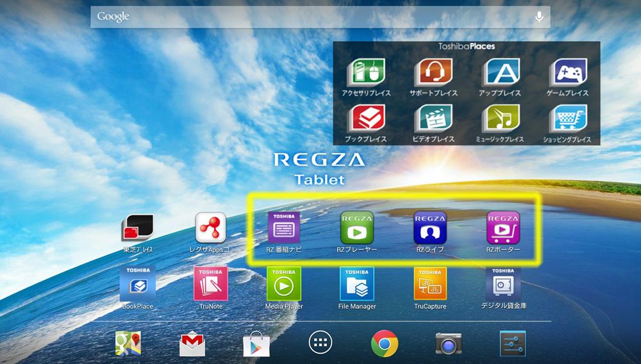
Task: Launch Play Store from the dock
Action: (256, 344)
